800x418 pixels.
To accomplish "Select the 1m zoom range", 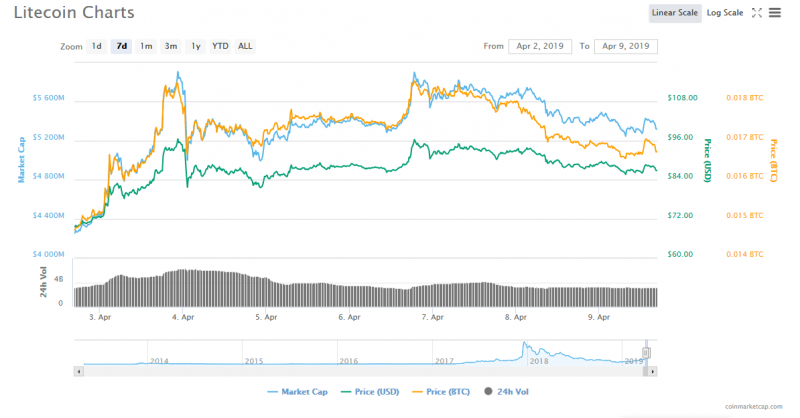I will click(146, 46).
